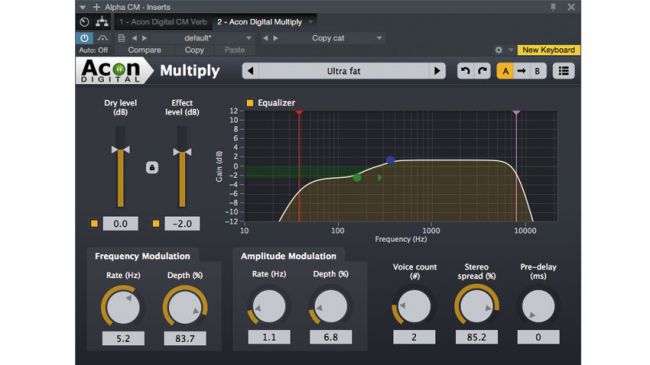Click the undo arrow icon
The image size is (650, 365).
click(466, 71)
